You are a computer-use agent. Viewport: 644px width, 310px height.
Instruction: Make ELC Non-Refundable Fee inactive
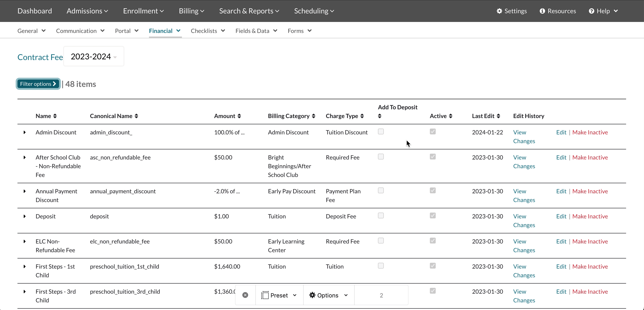pos(590,241)
